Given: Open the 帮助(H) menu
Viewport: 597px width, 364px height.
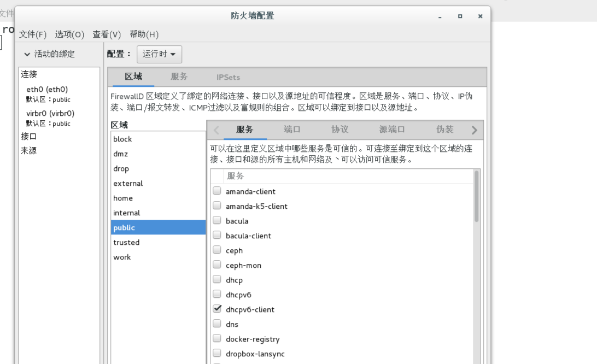Looking at the screenshot, I should (144, 34).
